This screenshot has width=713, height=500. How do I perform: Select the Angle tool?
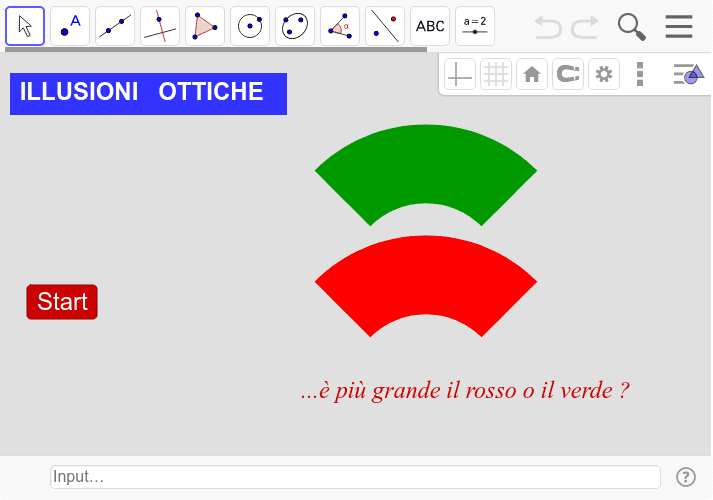[x=340, y=26]
